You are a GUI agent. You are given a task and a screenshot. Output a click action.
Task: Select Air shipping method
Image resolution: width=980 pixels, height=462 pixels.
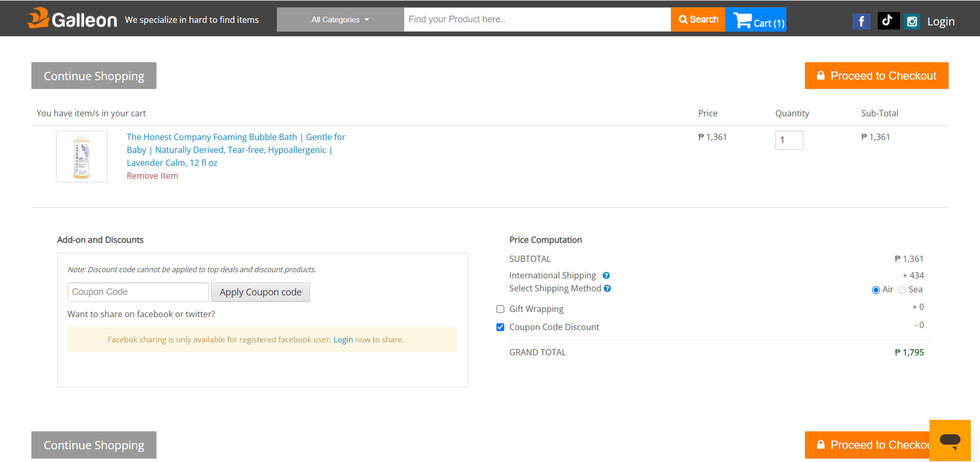tap(875, 290)
